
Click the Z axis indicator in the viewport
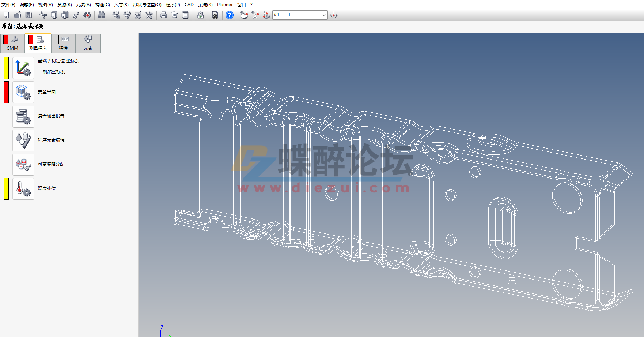click(162, 327)
